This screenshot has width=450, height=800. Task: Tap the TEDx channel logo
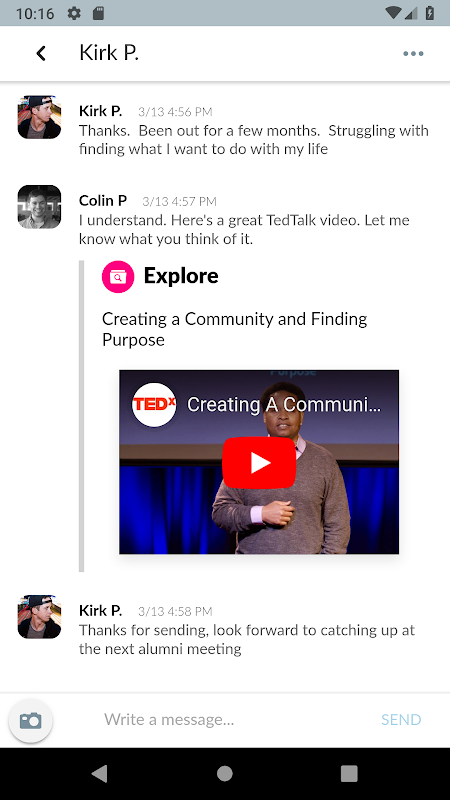click(154, 405)
